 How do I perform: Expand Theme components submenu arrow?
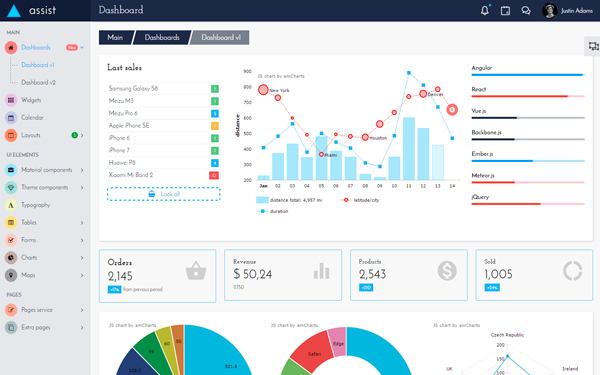click(x=82, y=188)
